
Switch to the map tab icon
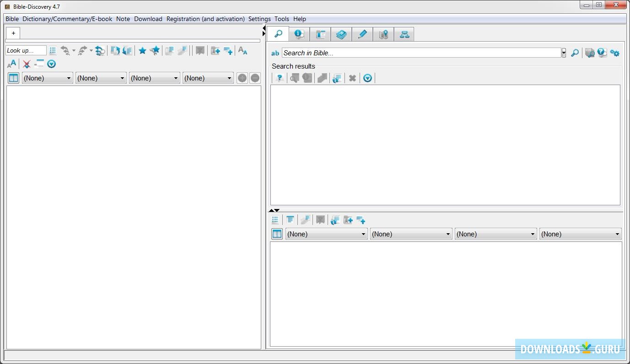coord(383,34)
